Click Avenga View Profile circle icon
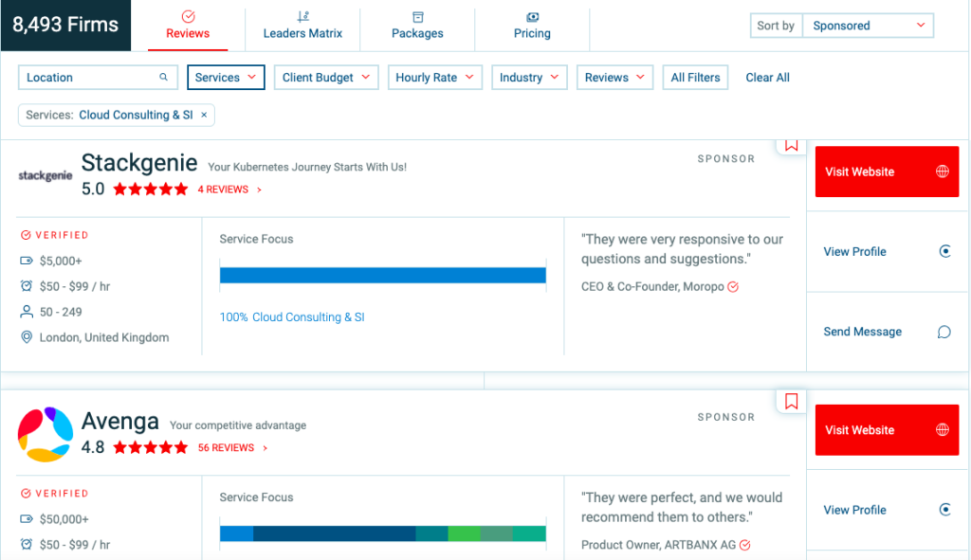The width and height of the screenshot is (971, 560). click(945, 509)
